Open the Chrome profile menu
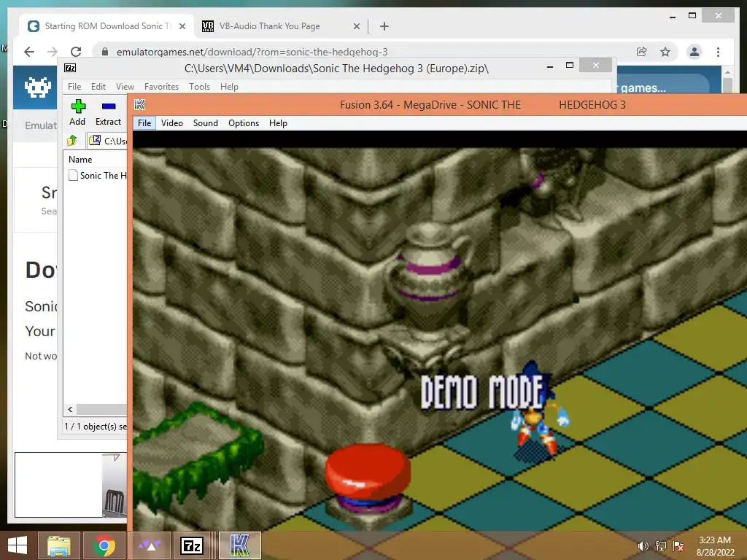The width and height of the screenshot is (747, 560). pyautogui.click(x=694, y=52)
